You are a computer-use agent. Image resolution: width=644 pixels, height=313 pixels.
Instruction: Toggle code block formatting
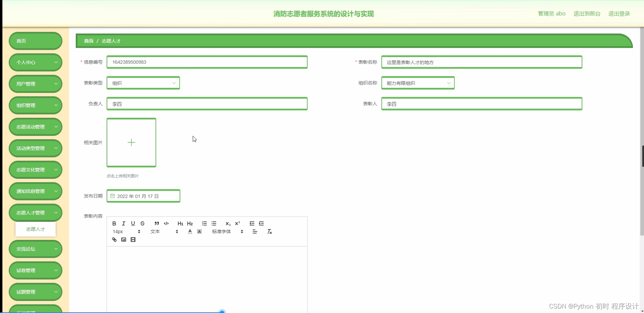166,223
